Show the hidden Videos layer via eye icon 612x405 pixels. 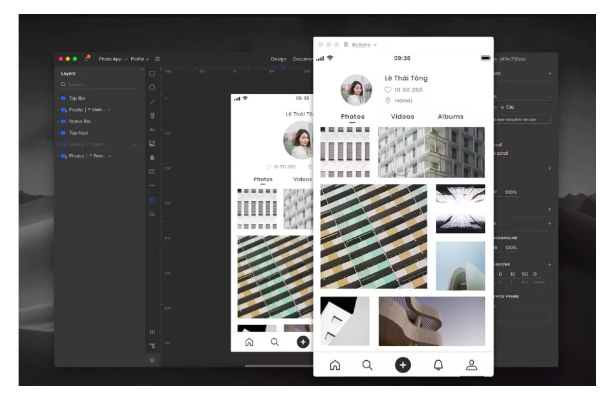tap(135, 144)
